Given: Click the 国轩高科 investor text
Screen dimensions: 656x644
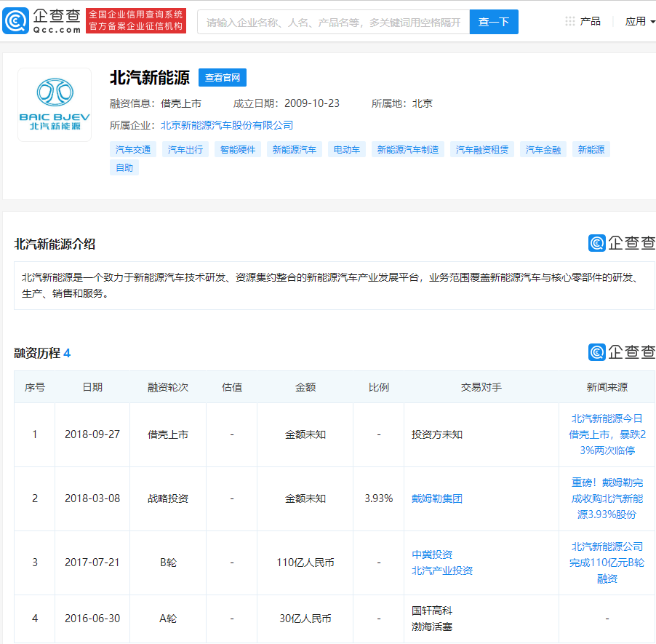Looking at the screenshot, I should pyautogui.click(x=432, y=611).
